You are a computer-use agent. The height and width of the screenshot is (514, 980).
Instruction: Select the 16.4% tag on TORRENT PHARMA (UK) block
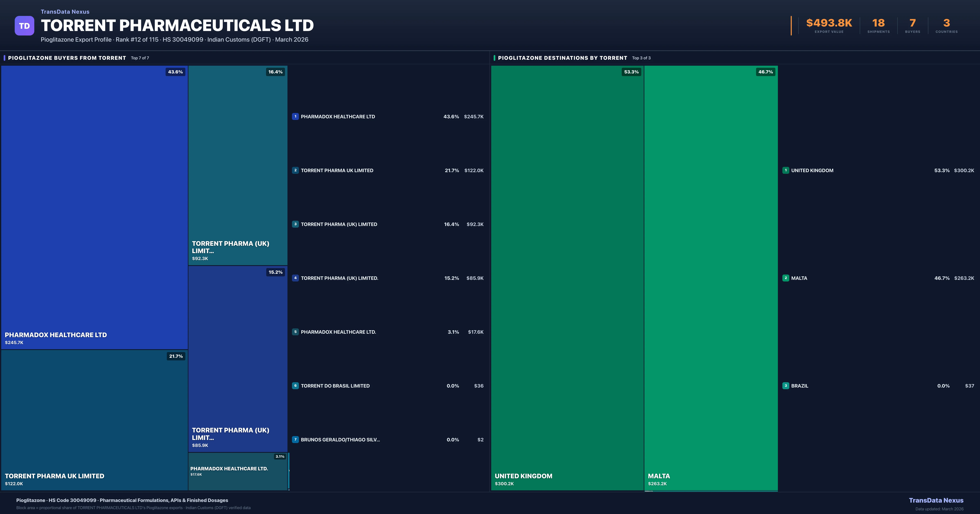click(x=275, y=71)
